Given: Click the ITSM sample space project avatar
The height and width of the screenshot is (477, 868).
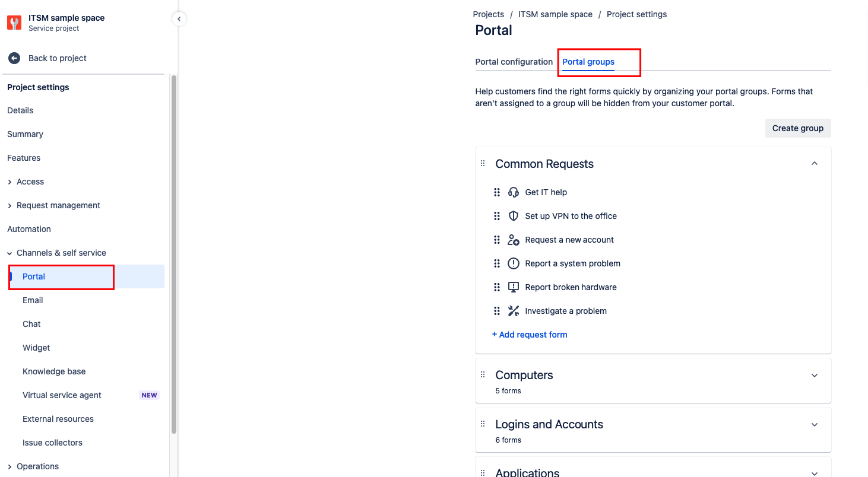Looking at the screenshot, I should 14,22.
